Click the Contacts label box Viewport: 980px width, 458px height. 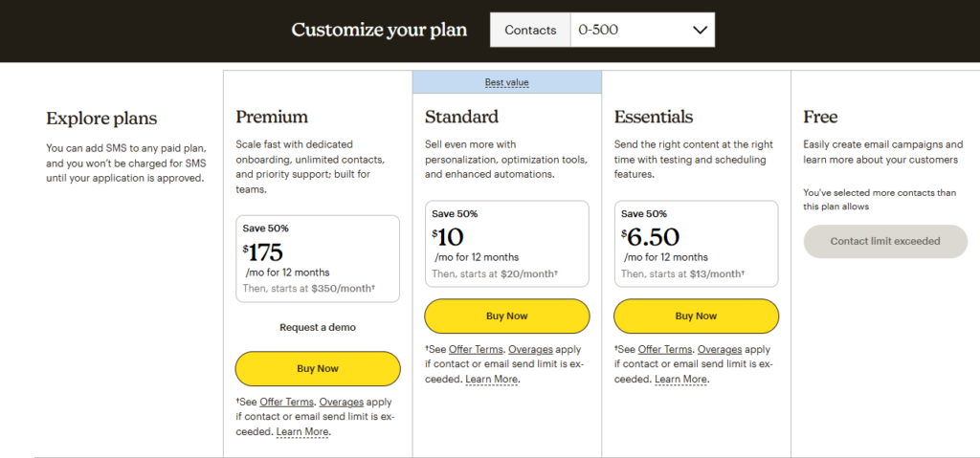(x=530, y=30)
